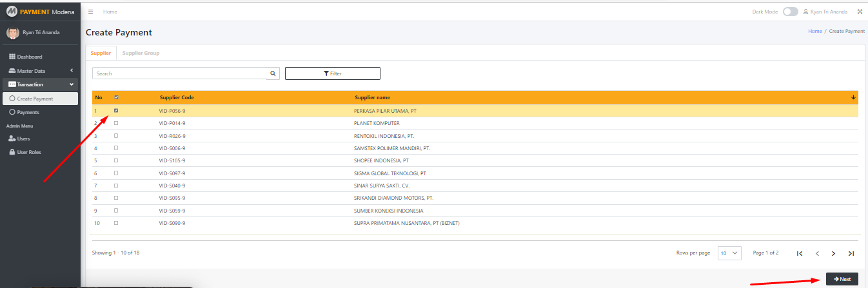The image size is (868, 288).
Task: Click the Next button
Action: 842,279
